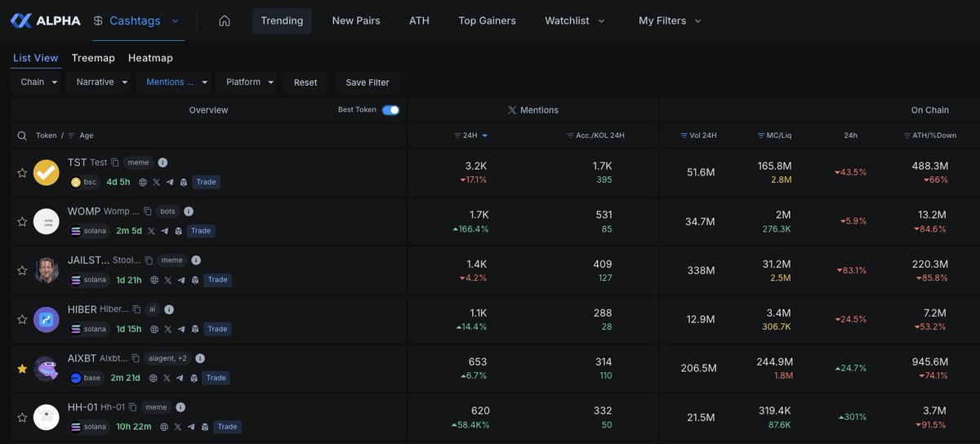
Task: Star HH-01 to add to watchlist
Action: coord(22,418)
